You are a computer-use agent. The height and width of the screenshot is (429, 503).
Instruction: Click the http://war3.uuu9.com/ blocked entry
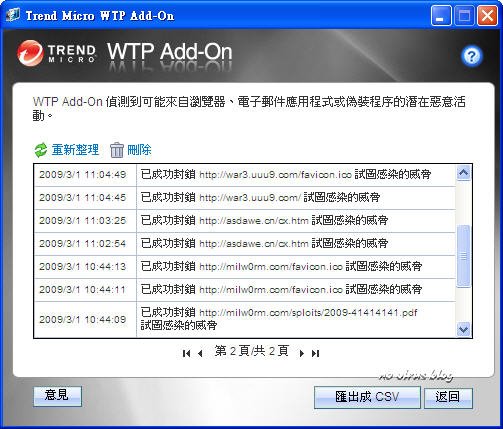(x=260, y=197)
